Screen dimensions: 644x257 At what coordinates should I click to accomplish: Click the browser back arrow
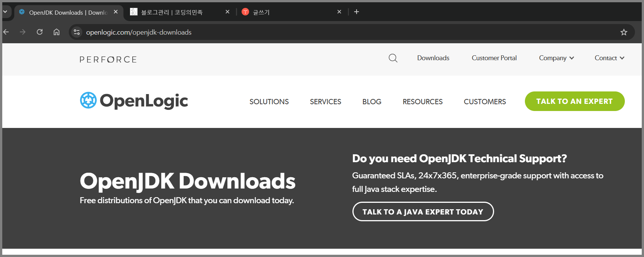click(x=6, y=32)
